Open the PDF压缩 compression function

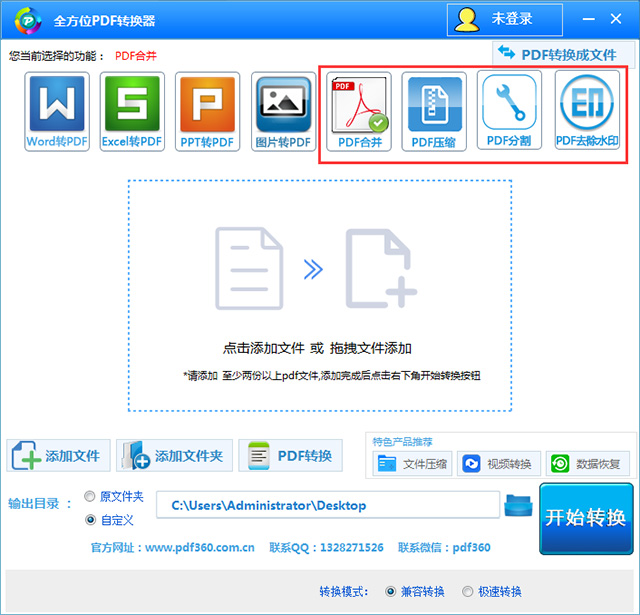pyautogui.click(x=434, y=111)
